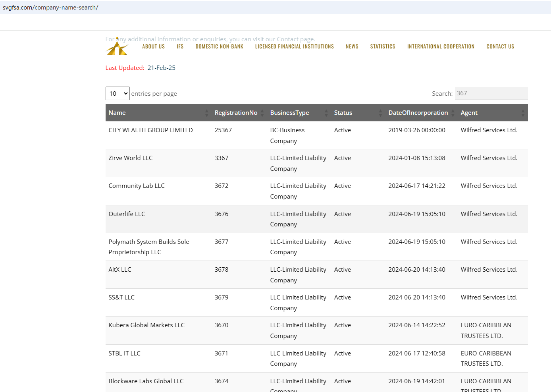
Task: Open the Statistics menu item
Action: pos(382,46)
